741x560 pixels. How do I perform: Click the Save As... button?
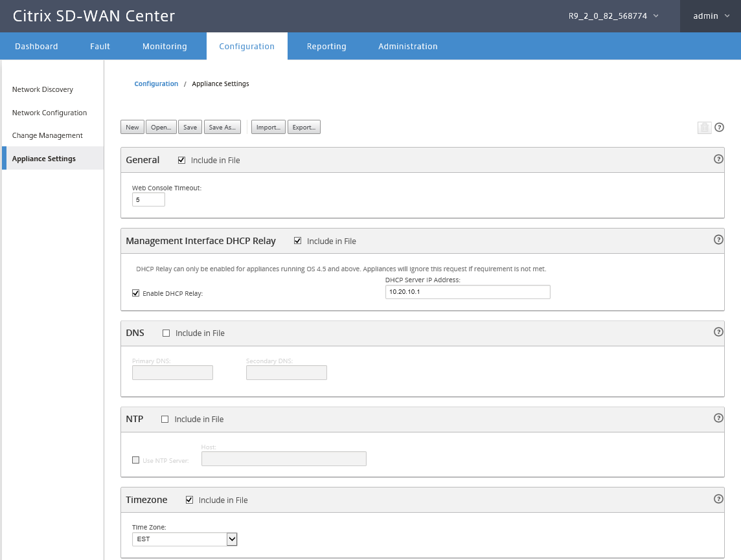click(222, 127)
